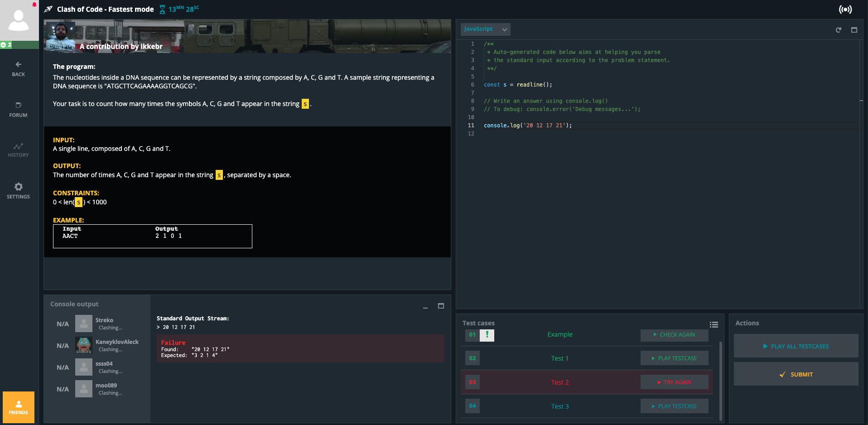This screenshot has height=425, width=868.
Task: Click the user profile avatar
Action: click(x=19, y=20)
